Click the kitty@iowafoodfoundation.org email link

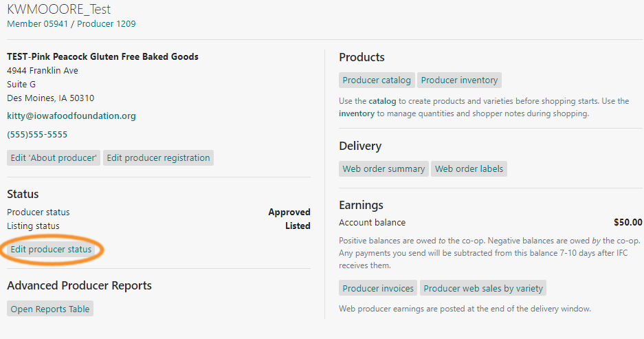71,116
